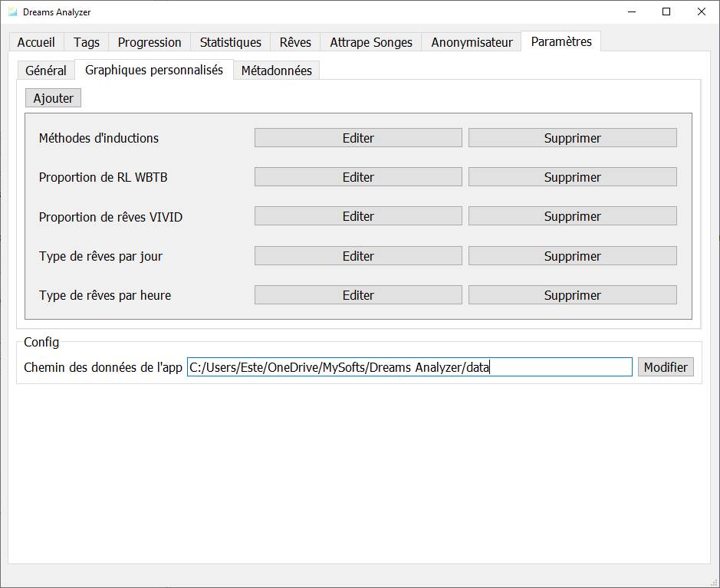This screenshot has height=588, width=720.
Task: Open the Accueil tab
Action: tap(36, 42)
